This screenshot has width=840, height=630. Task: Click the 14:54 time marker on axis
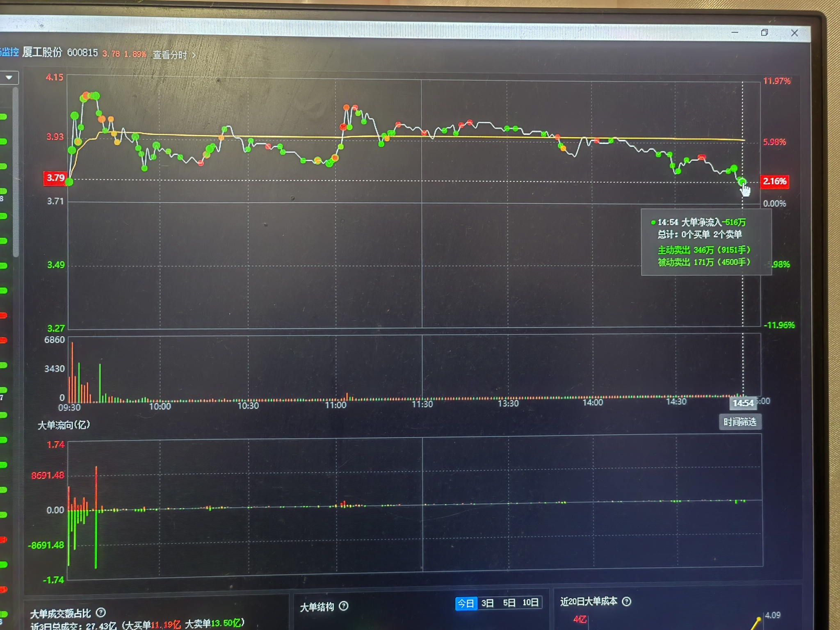(743, 403)
